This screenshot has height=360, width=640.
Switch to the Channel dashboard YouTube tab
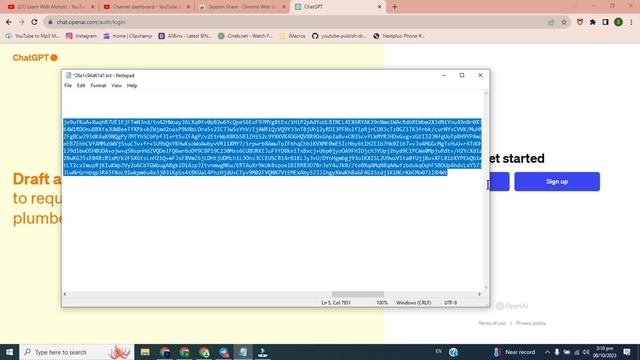tap(145, 7)
